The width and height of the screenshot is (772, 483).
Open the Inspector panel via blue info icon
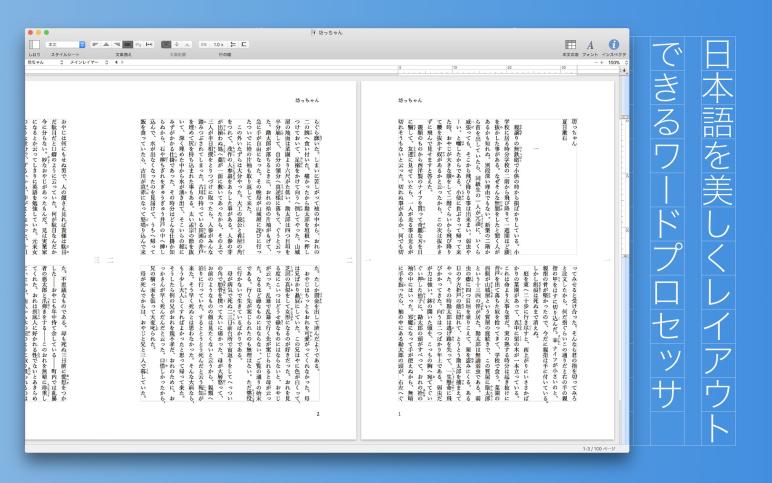click(x=613, y=44)
